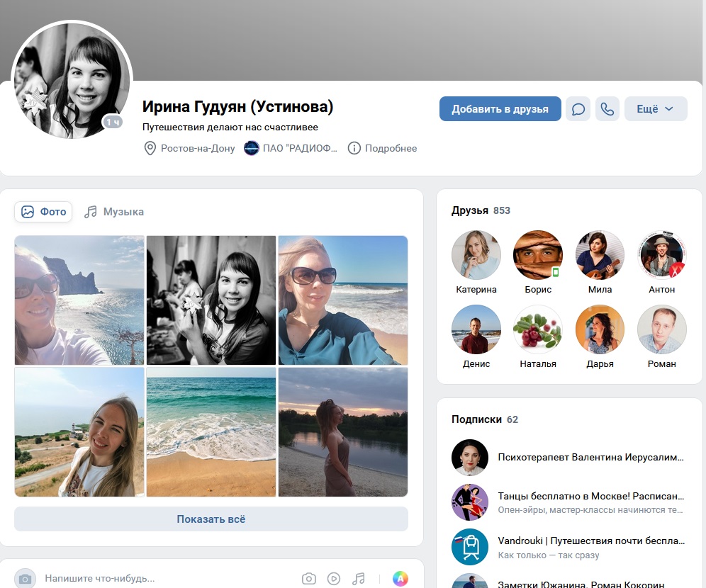Open sunset river silhouette photo thumbnail
The height and width of the screenshot is (588, 706).
(x=343, y=432)
